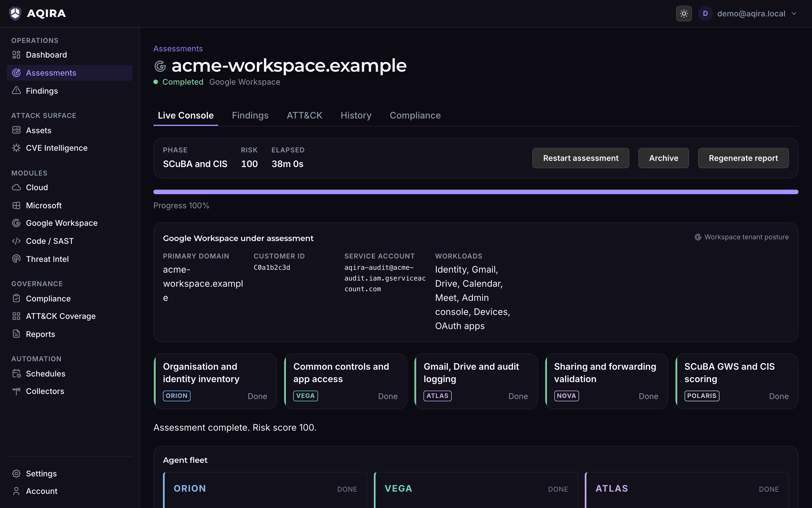Click the CVE Intelligence bug icon

click(16, 148)
